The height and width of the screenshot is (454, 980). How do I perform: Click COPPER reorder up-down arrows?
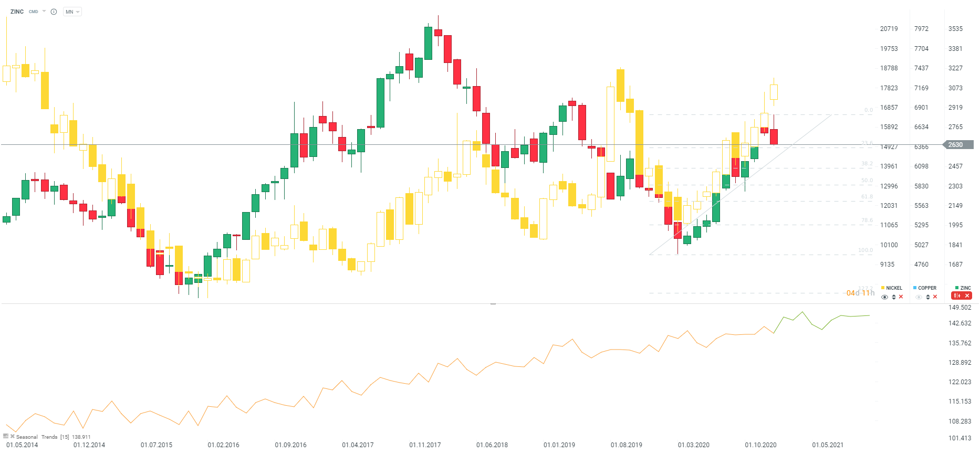tap(928, 297)
